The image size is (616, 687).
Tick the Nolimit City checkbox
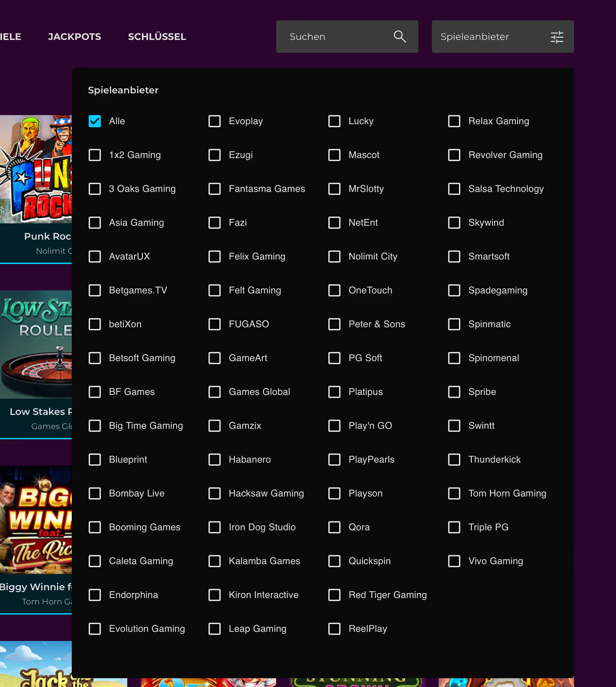[334, 257]
